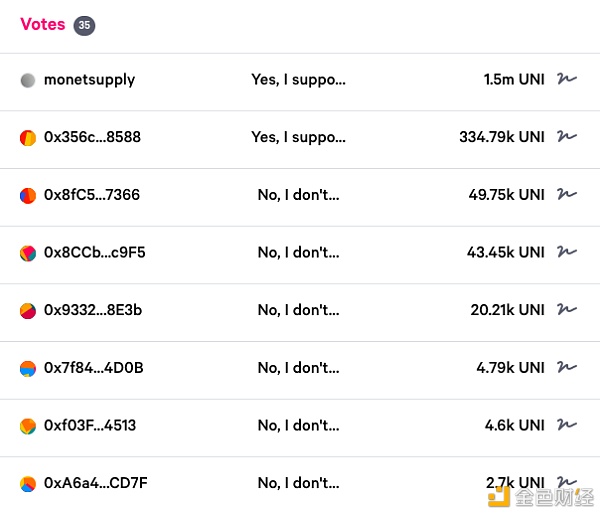Viewport: 600px width, 513px height.
Task: Open signature icon next to 4.6k UNI
Action: (x=567, y=424)
